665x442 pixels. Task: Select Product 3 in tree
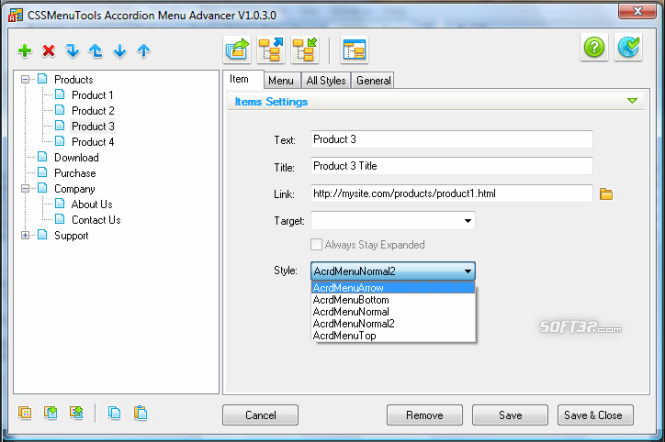pos(93,126)
